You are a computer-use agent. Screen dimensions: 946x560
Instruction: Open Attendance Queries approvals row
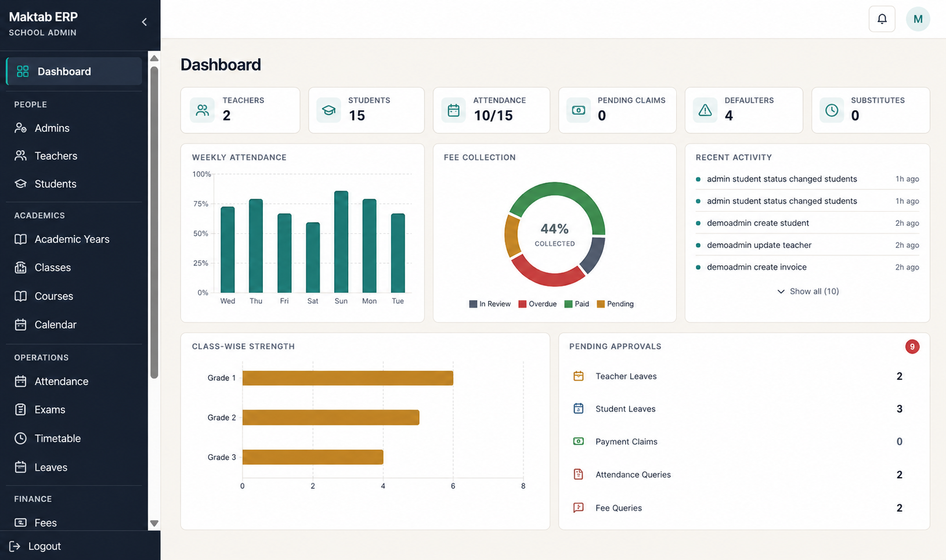[743, 474]
